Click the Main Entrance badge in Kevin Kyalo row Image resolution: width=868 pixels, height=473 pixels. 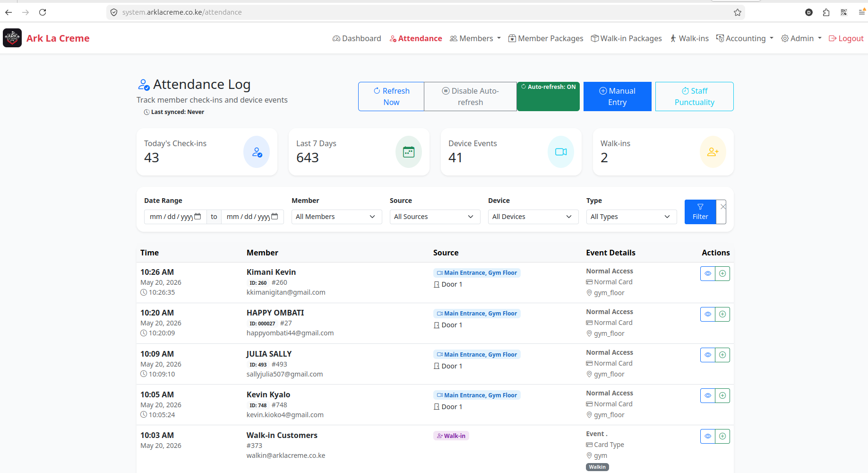477,395
